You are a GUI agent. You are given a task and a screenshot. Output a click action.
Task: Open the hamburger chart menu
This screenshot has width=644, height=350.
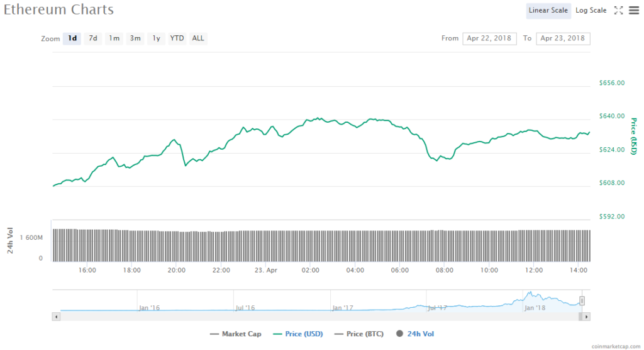[x=633, y=10]
